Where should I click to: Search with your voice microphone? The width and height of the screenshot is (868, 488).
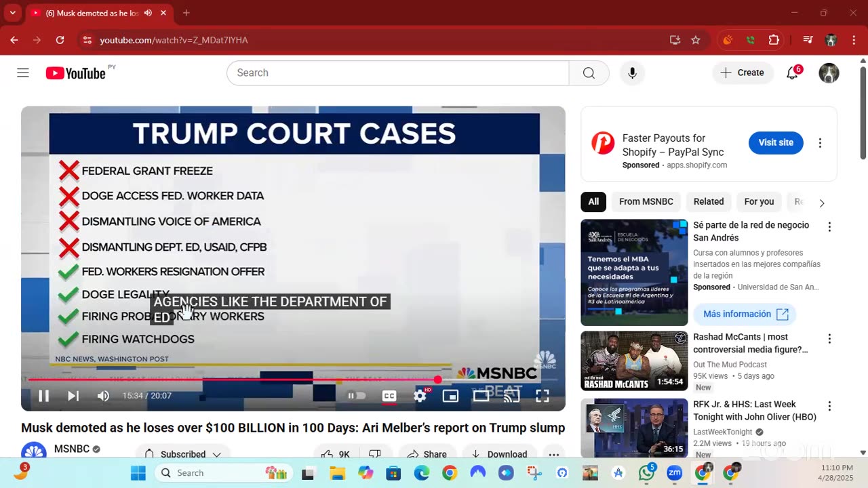(632, 73)
